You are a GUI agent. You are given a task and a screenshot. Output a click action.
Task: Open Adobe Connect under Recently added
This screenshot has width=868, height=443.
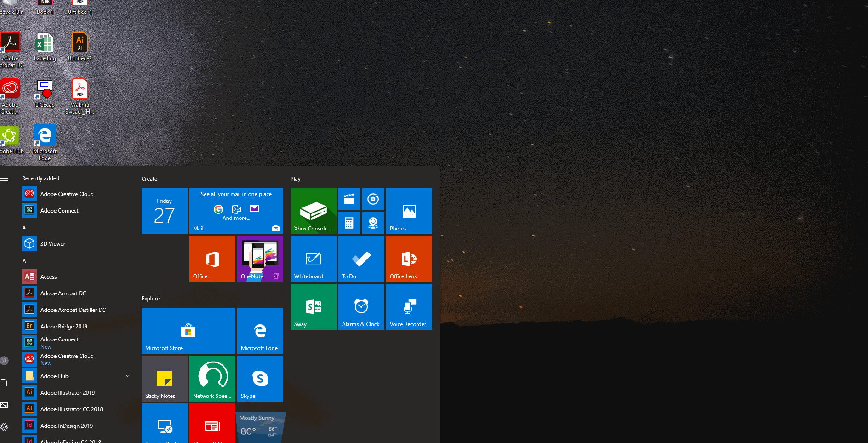point(77,210)
